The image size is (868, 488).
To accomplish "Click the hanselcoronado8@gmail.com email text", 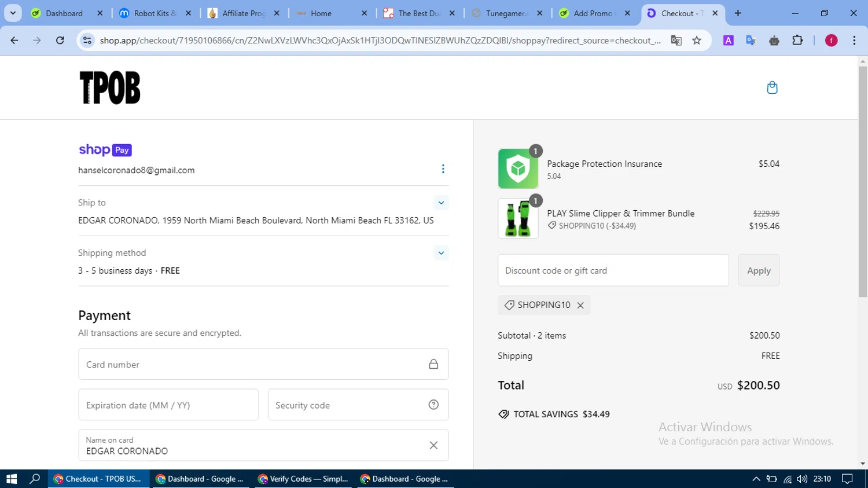I will click(x=137, y=170).
